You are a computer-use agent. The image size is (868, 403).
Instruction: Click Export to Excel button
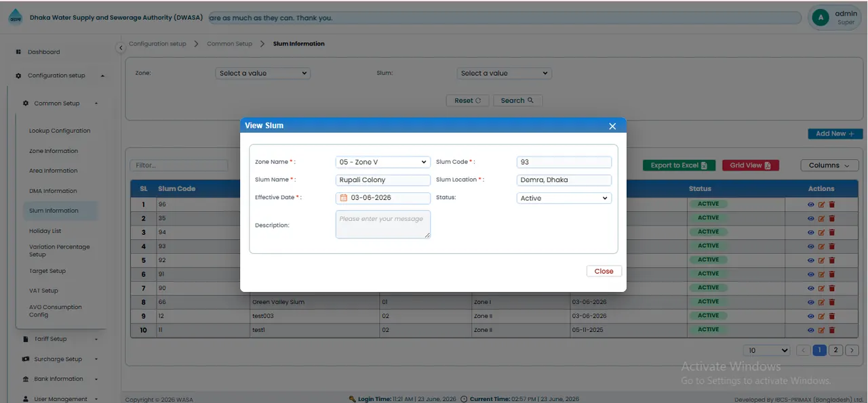pyautogui.click(x=679, y=165)
